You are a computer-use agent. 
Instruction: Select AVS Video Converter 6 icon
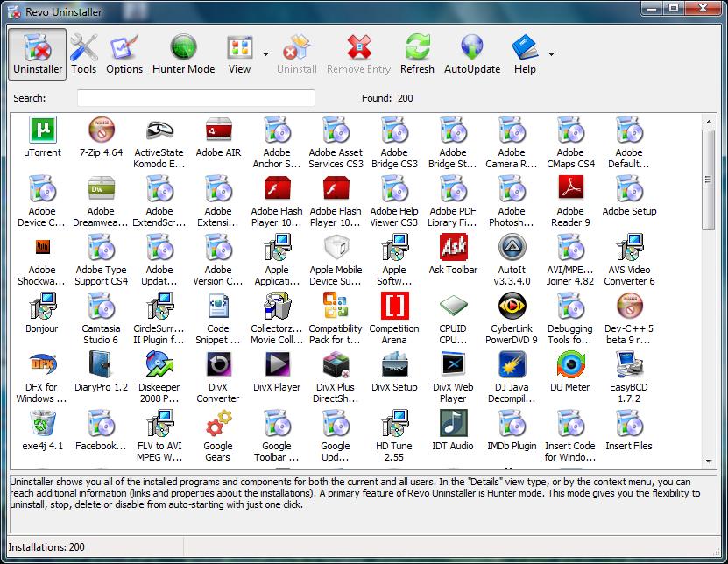click(629, 248)
